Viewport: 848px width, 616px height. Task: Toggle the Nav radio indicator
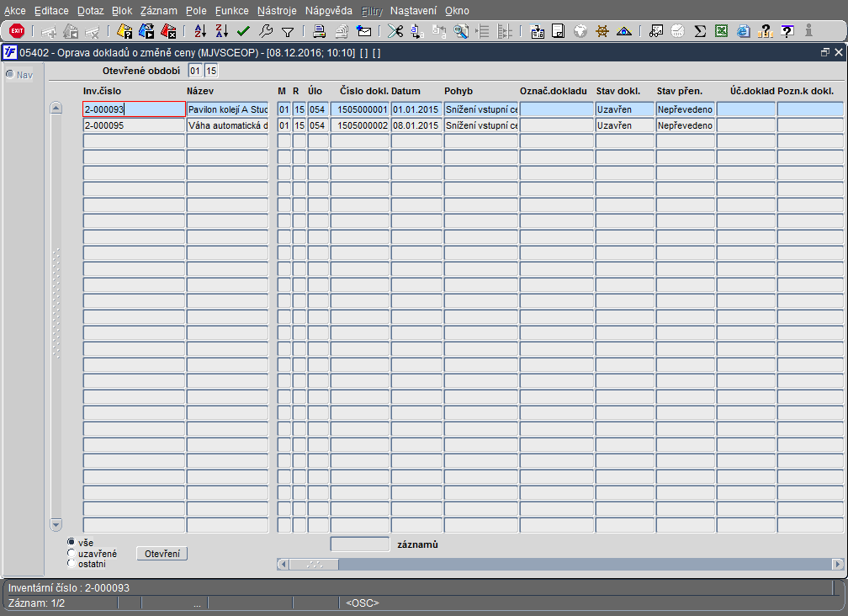[x=10, y=74]
